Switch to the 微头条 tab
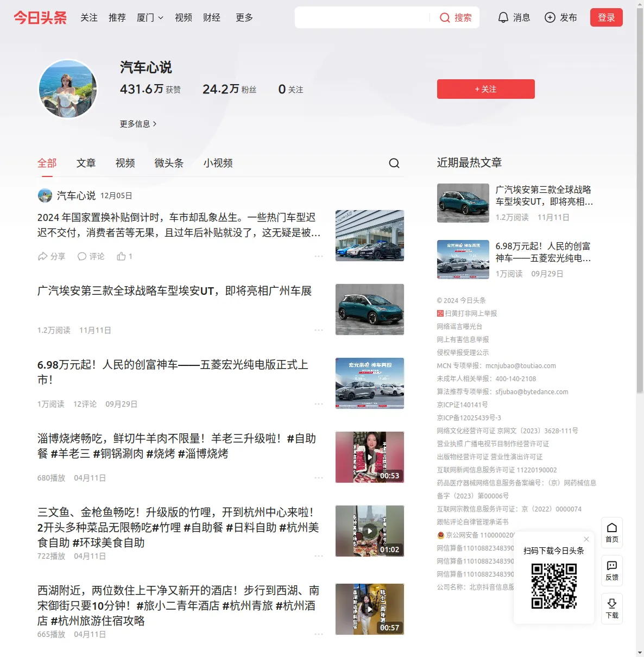The height and width of the screenshot is (657, 644). pyautogui.click(x=169, y=163)
